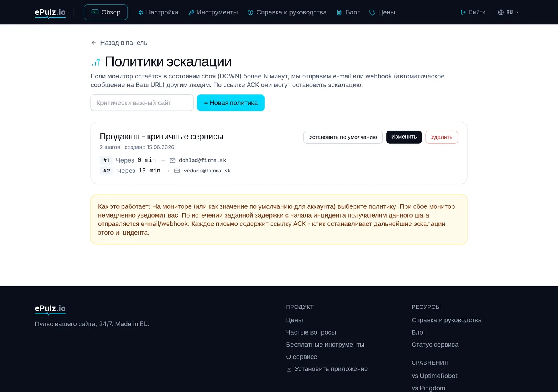Viewport: 558px width, 392px height.
Task: Focus the policy name input field
Action: tap(142, 103)
